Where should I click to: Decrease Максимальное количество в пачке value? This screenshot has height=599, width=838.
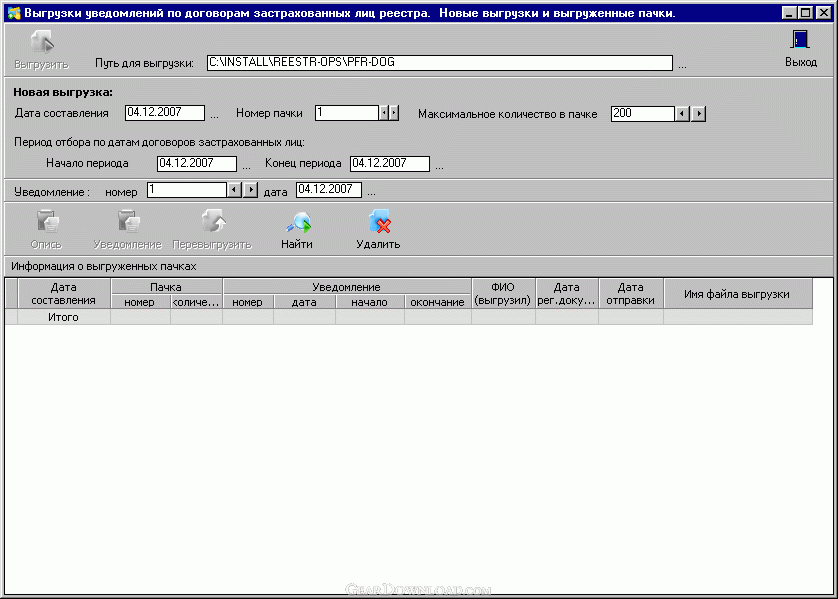click(682, 113)
